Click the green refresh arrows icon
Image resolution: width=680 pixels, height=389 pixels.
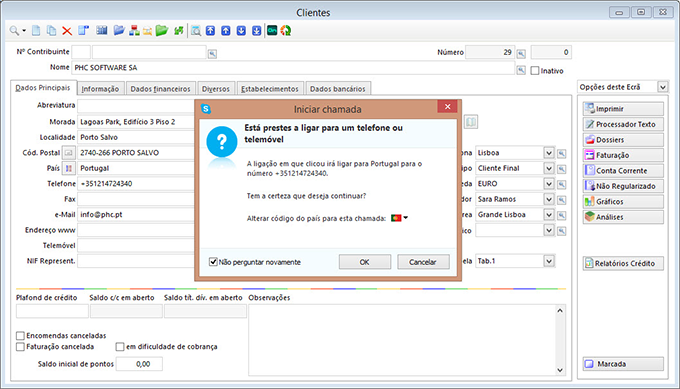click(178, 31)
